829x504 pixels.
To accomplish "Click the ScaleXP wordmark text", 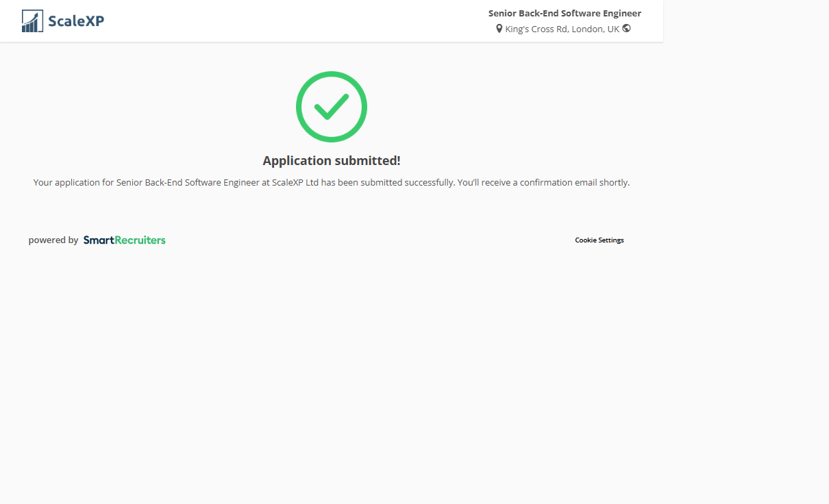I will (76, 21).
